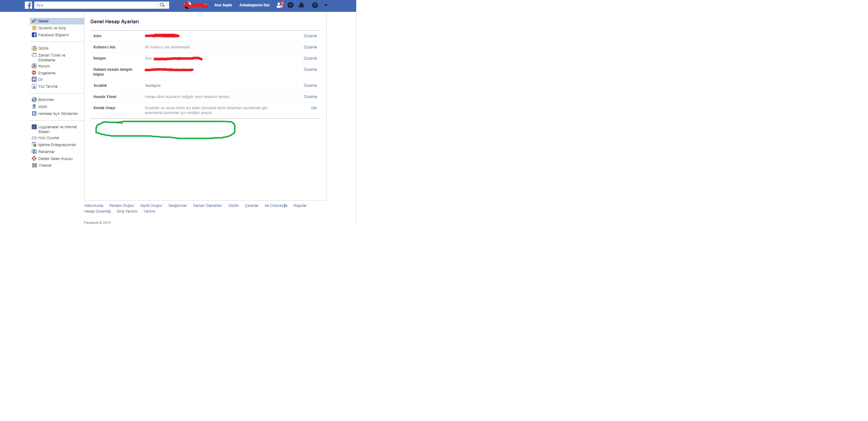
Task: Go to Ana Sayfa
Action: tap(223, 5)
